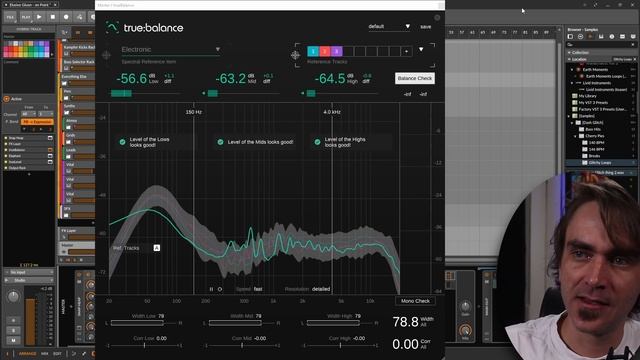Open the FILE menu in Bitwig
Image resolution: width=640 pixels, height=360 pixels.
pyautogui.click(x=10, y=17)
